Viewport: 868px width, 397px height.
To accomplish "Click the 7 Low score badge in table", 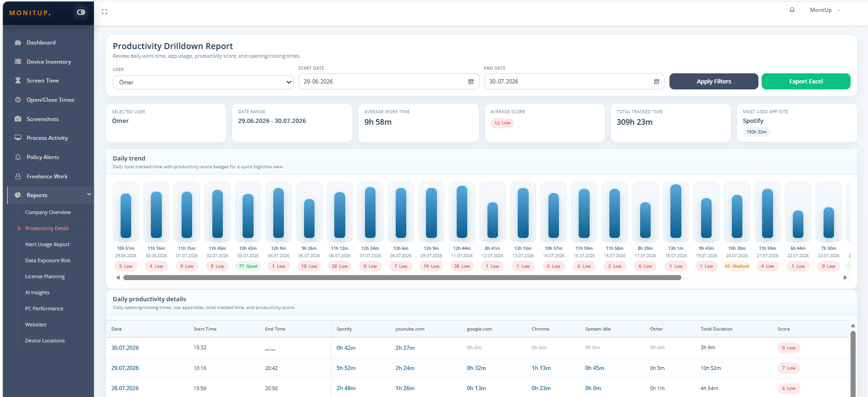I will coord(789,368).
